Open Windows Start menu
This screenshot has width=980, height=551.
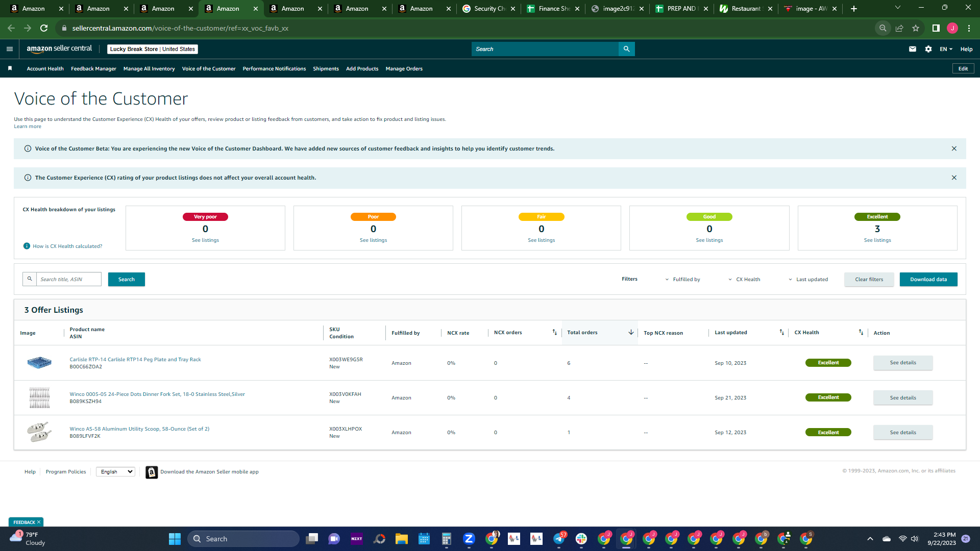click(x=175, y=539)
